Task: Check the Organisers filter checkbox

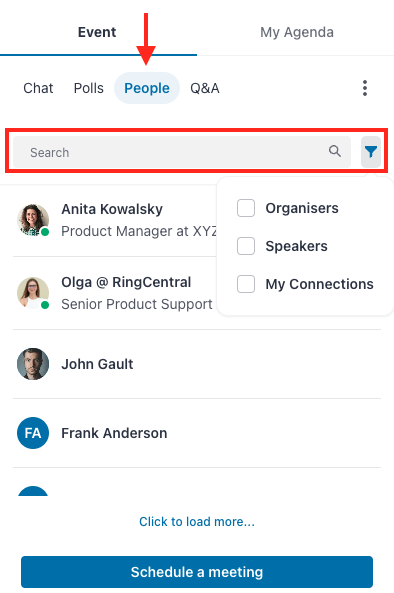Action: point(246,208)
